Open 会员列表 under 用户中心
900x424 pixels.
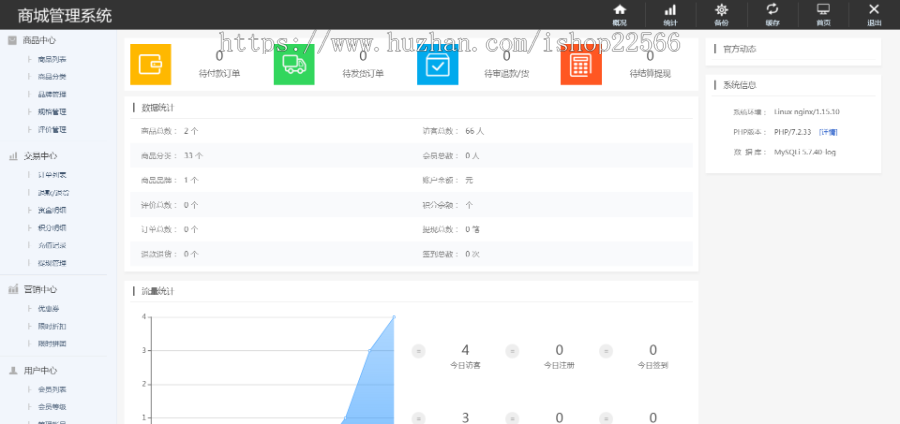click(52, 390)
